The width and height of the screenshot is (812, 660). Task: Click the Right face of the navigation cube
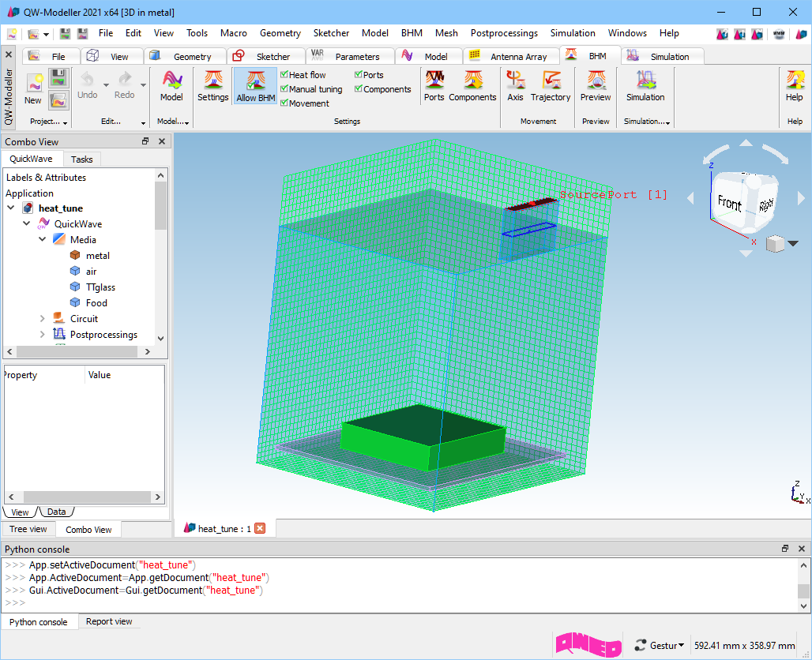(x=766, y=204)
